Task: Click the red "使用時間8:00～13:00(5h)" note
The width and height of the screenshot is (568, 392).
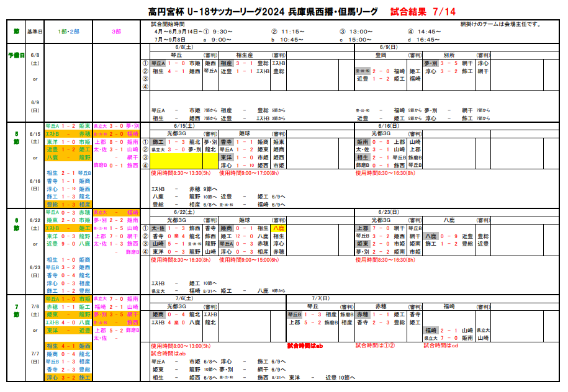Action: tap(181, 346)
